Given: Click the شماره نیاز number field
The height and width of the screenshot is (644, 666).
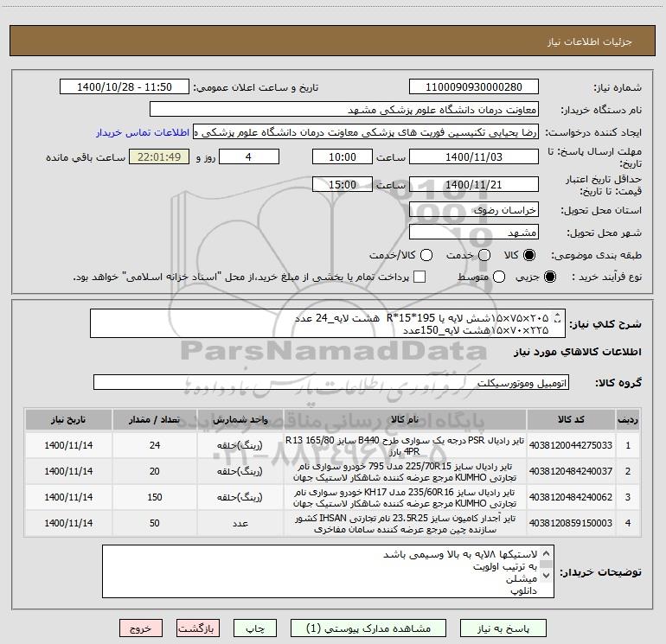Looking at the screenshot, I should (474, 87).
